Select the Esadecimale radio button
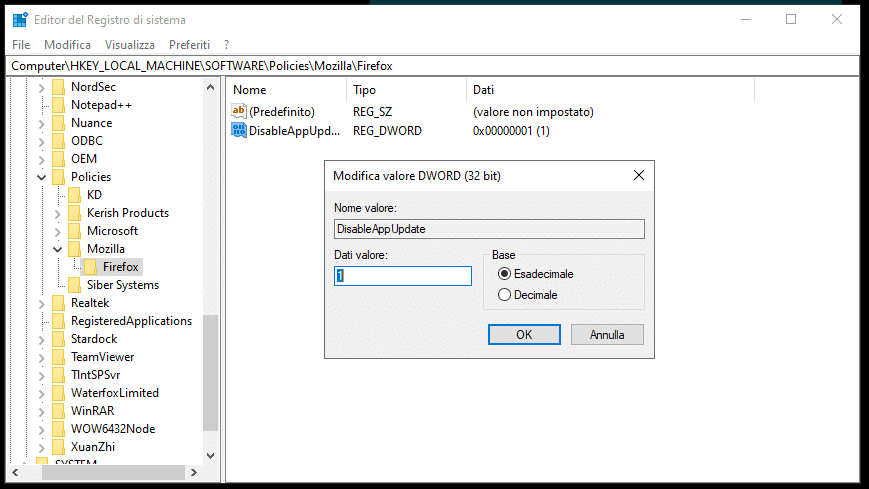Screen dimensions: 869x489 tap(504, 274)
